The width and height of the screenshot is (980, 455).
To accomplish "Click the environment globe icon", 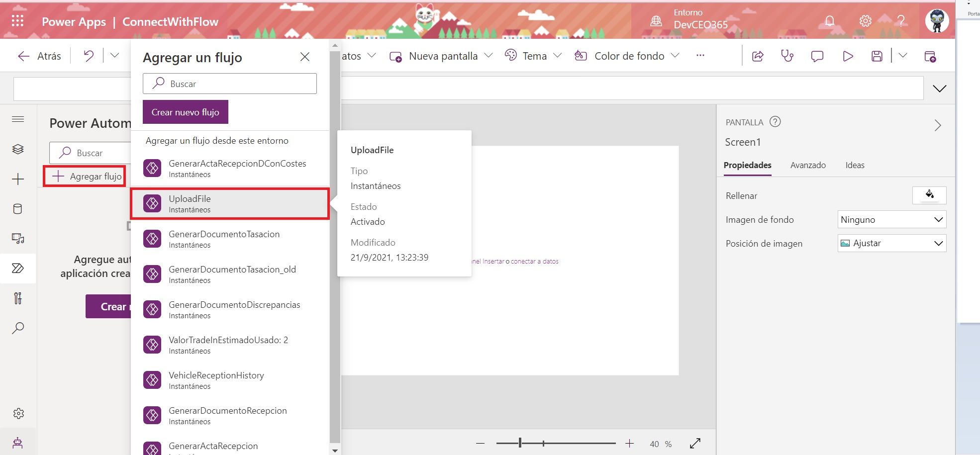I will click(x=656, y=21).
